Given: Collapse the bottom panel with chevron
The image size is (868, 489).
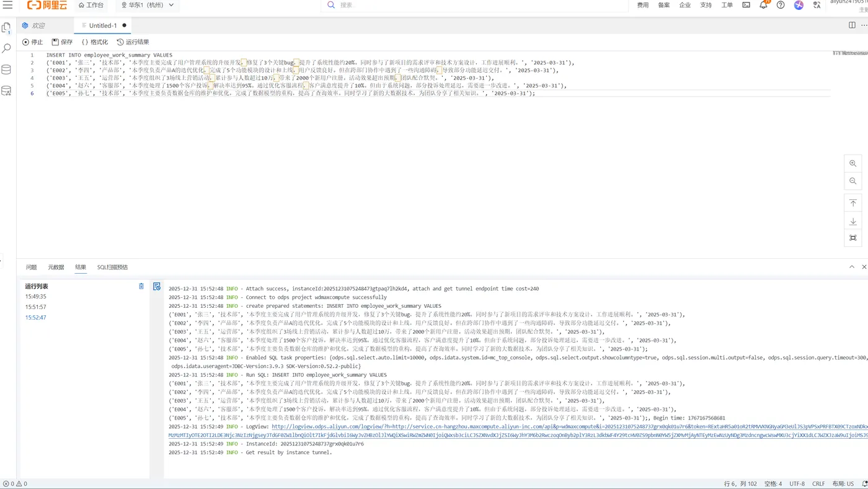Looking at the screenshot, I should [852, 267].
